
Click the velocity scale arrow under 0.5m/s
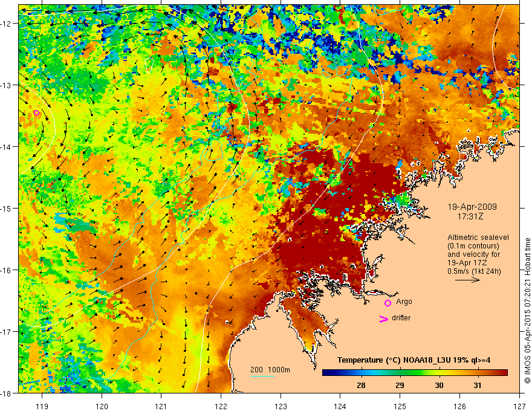click(467, 280)
